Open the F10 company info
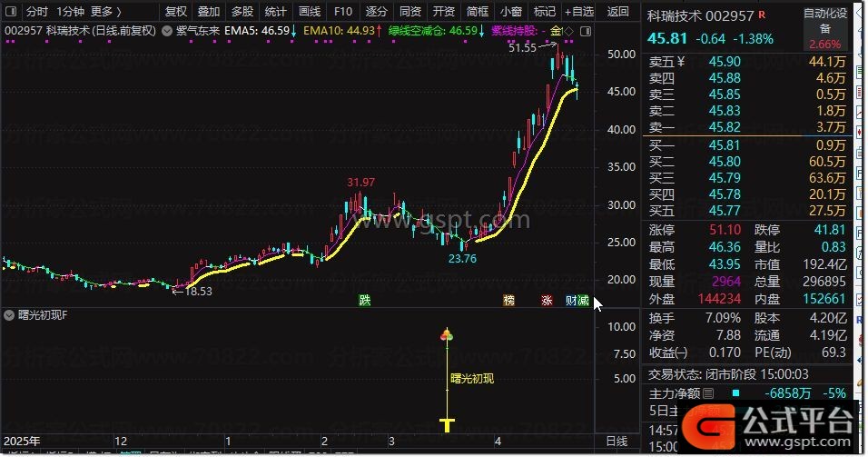The height and width of the screenshot is (457, 868). pos(342,11)
